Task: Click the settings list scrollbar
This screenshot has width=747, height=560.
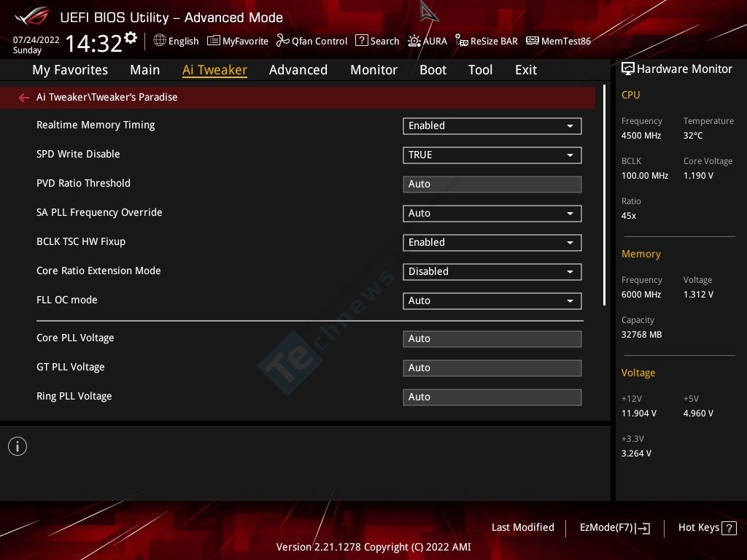Action: [604, 195]
